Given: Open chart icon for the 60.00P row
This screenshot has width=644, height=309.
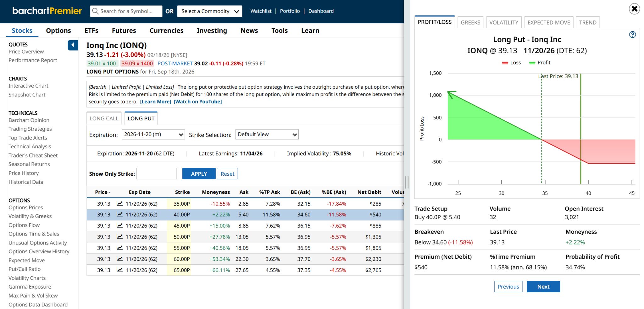Looking at the screenshot, I should (x=119, y=259).
